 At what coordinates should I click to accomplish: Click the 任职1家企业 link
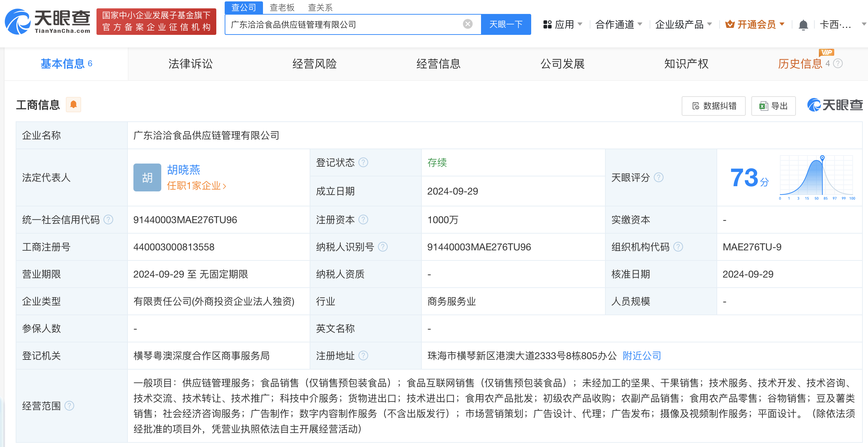(196, 186)
